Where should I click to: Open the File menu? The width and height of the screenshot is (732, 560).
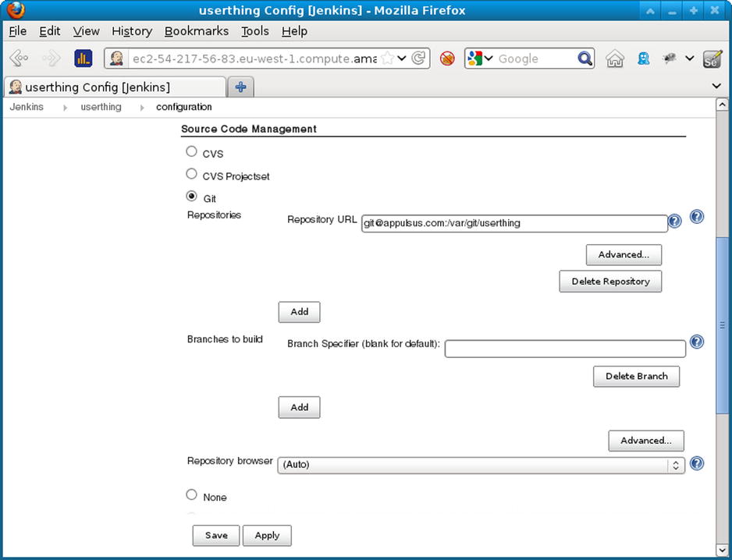[18, 31]
